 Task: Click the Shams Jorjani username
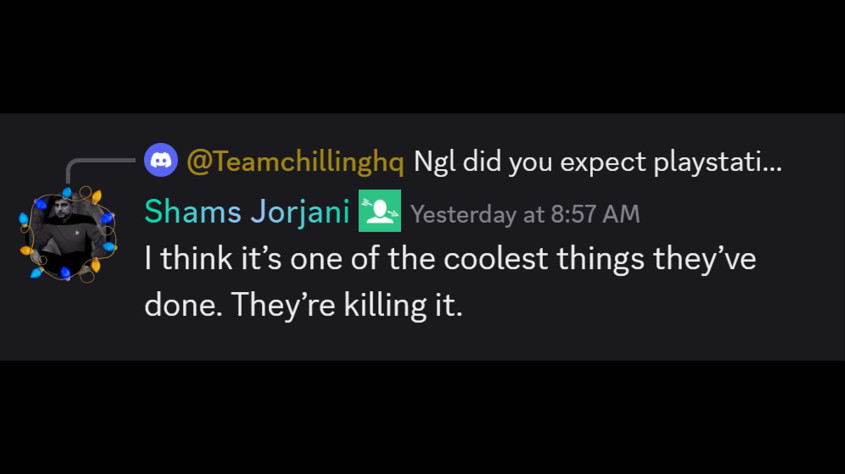(x=247, y=211)
